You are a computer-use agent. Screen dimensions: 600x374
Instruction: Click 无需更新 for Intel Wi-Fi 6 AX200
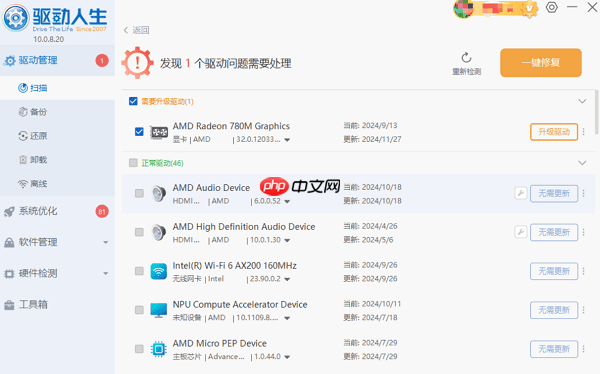point(554,271)
